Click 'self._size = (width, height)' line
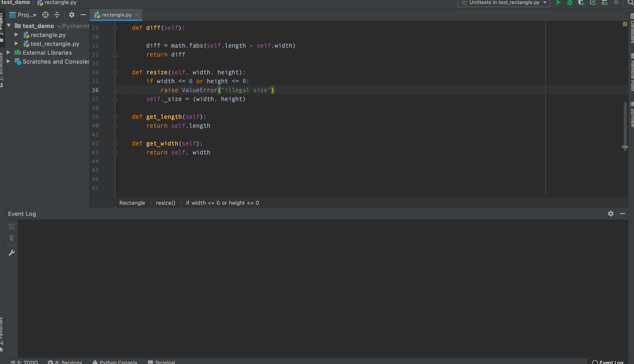 [196, 99]
